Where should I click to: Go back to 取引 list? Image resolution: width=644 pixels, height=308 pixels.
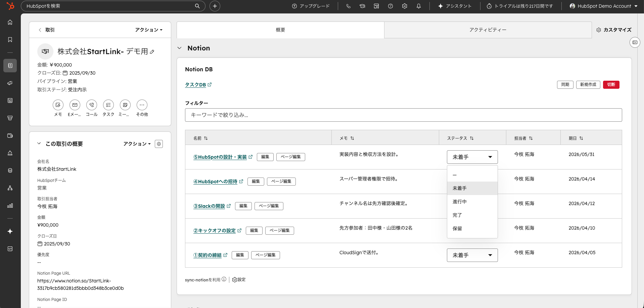click(46, 30)
